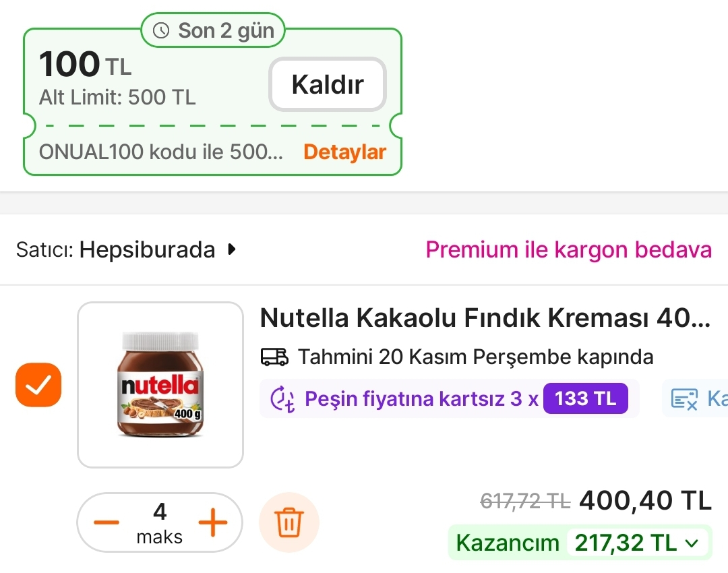728x573 pixels.
Task: Expand the Hepsiburada seller arrow
Action: pyautogui.click(x=232, y=250)
